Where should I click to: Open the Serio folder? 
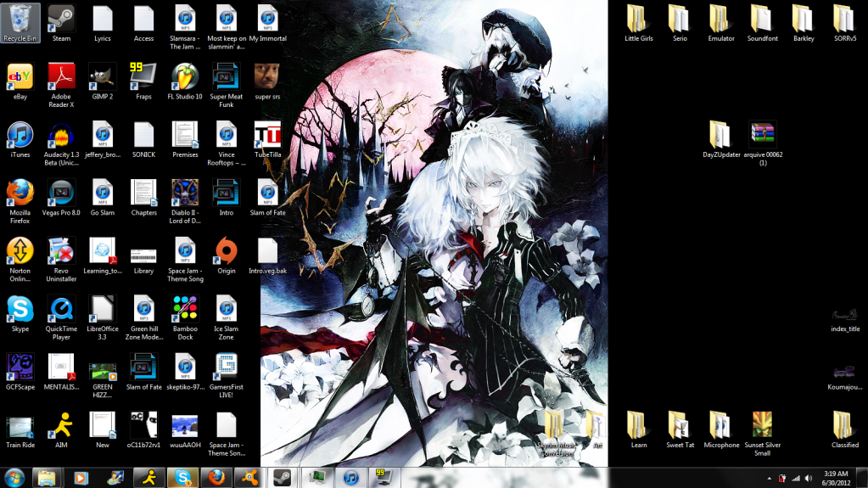click(x=680, y=23)
